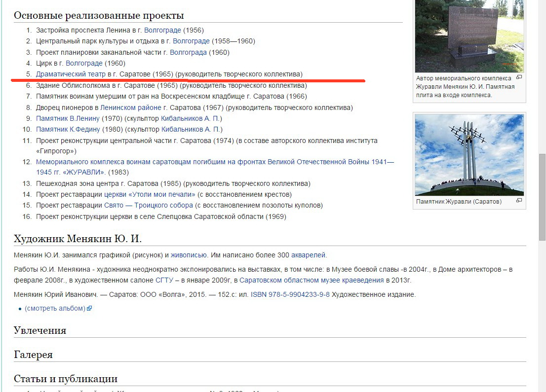Click external link icon beside смотреть альбом

[89, 308]
